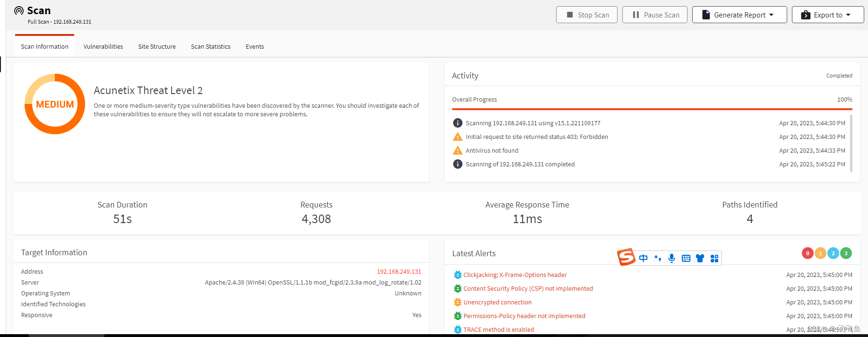Screen dimensions: 868x337
Task: Click the Identified Technologies label
Action: pyautogui.click(x=53, y=304)
